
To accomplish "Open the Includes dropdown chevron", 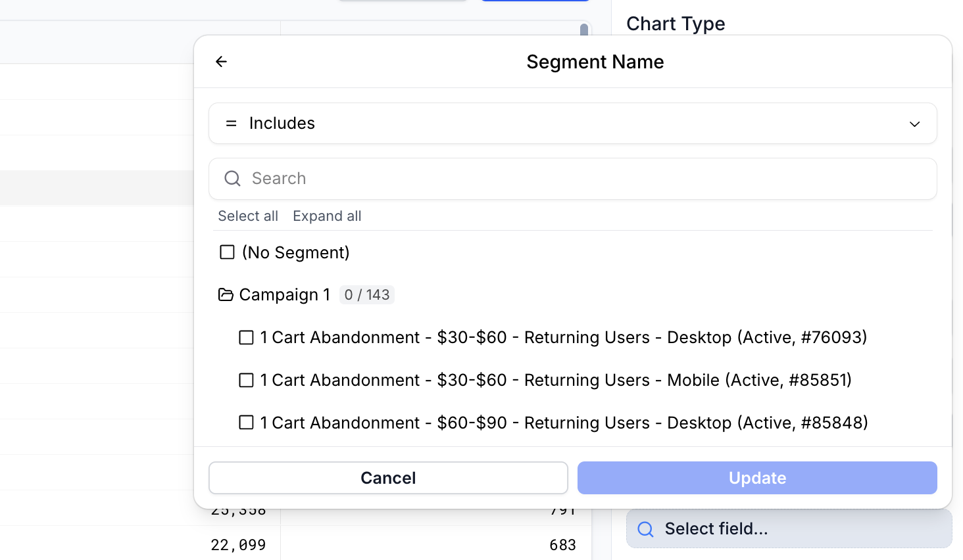I will pos(914,124).
